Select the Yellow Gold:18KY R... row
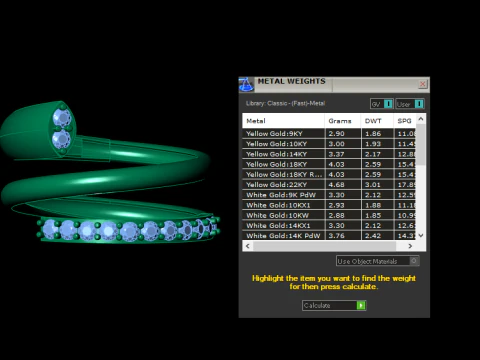 coord(329,175)
